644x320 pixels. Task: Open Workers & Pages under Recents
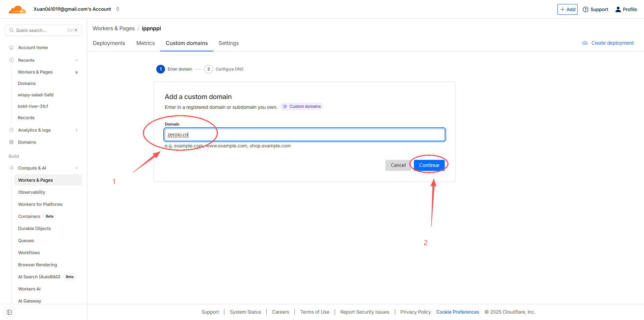[x=35, y=72]
